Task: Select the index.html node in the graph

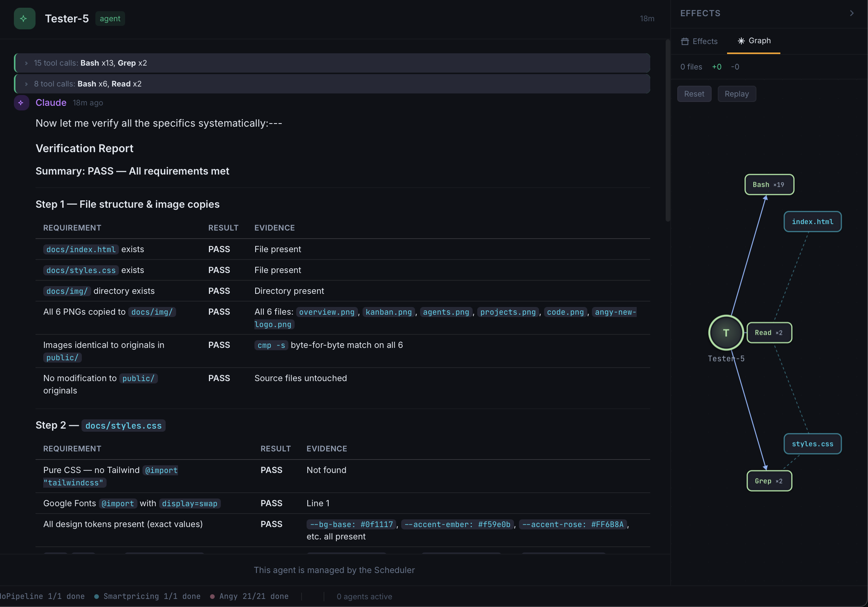Action: (812, 221)
